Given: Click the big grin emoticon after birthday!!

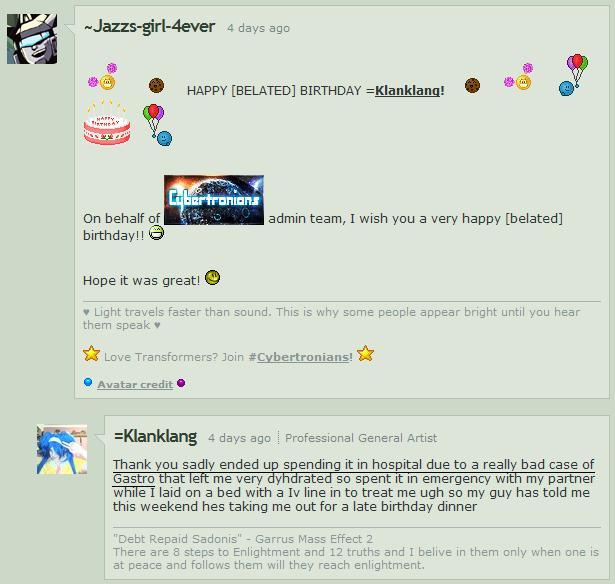Looking at the screenshot, I should (156, 233).
